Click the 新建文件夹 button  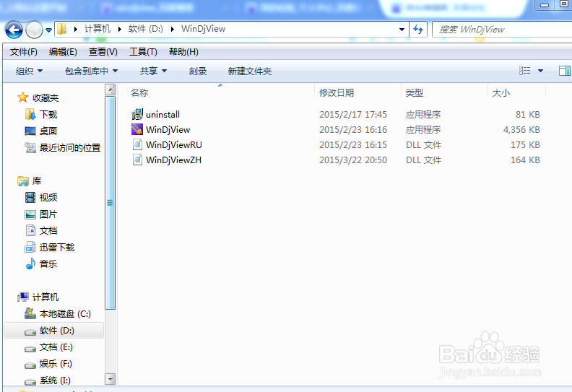(249, 71)
